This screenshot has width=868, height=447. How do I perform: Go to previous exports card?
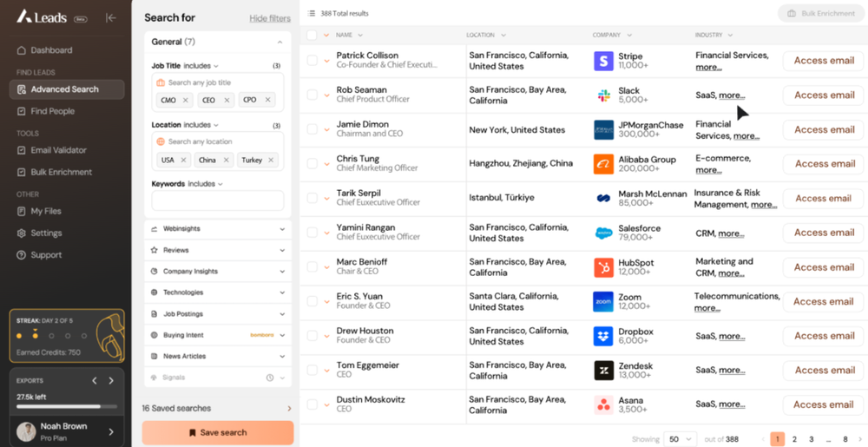point(94,381)
